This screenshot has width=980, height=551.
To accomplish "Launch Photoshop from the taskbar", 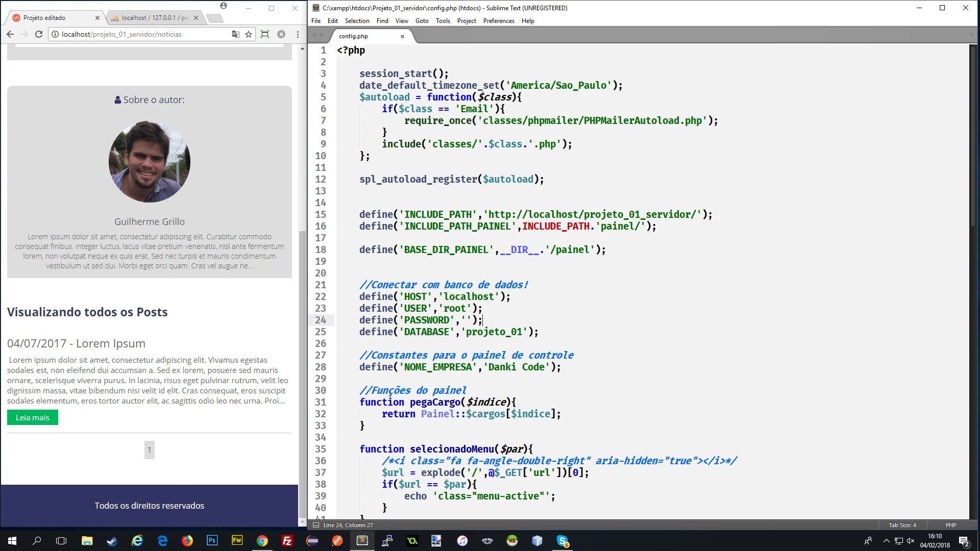I will 212,541.
